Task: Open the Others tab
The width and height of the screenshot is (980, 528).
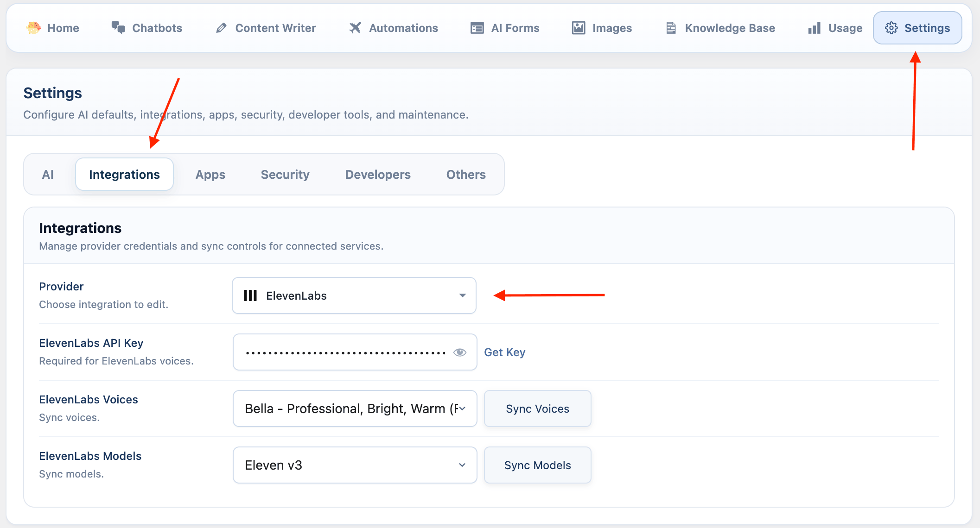Action: coord(466,175)
